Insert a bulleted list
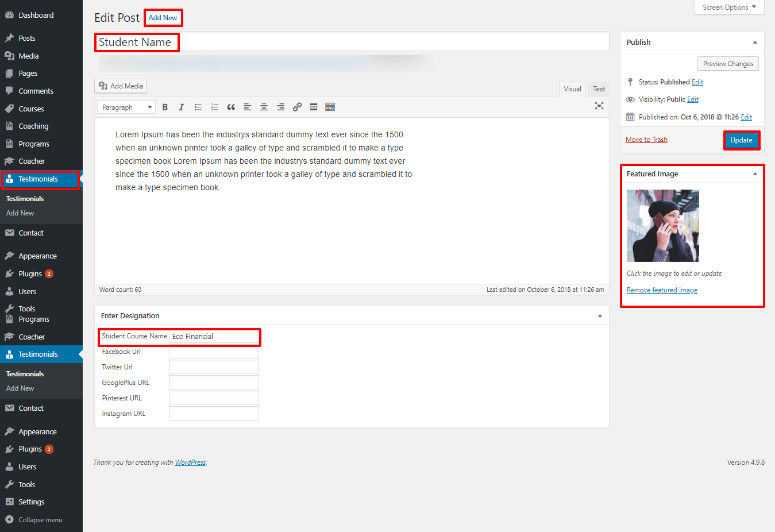The image size is (775, 532). 198,107
